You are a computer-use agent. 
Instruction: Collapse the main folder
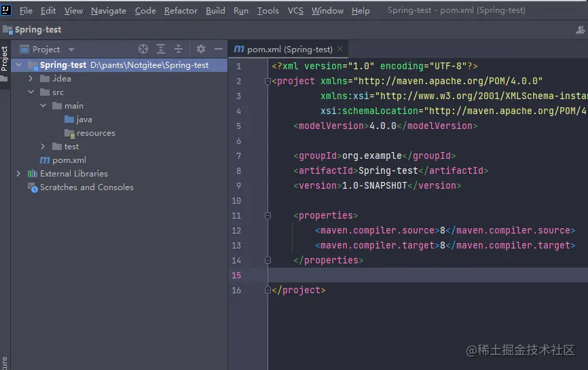(43, 105)
